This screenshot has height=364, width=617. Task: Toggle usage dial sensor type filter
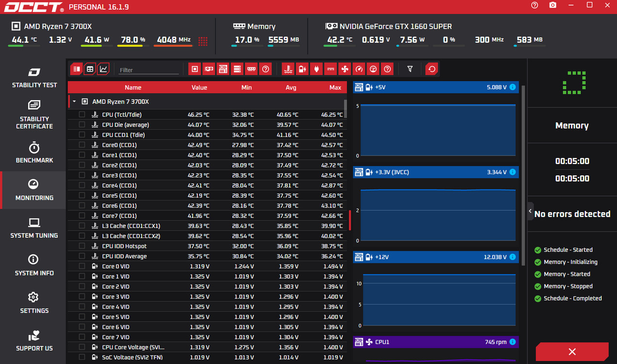coord(373,69)
